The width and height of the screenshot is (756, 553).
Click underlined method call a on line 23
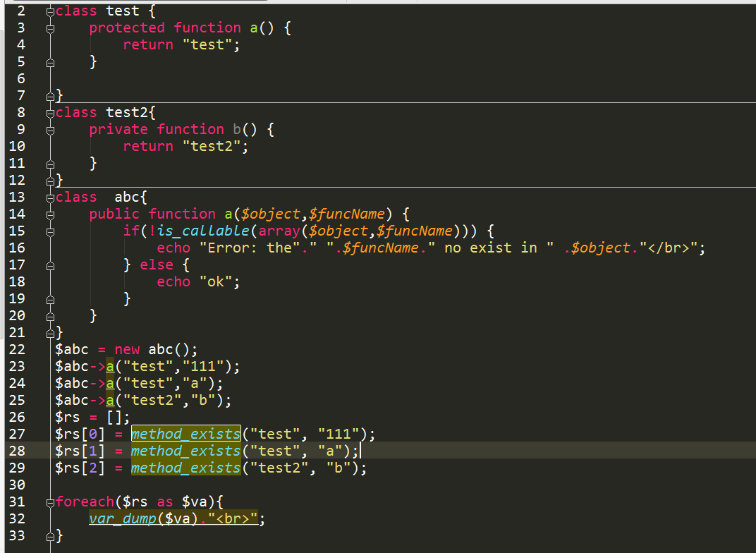(109, 366)
